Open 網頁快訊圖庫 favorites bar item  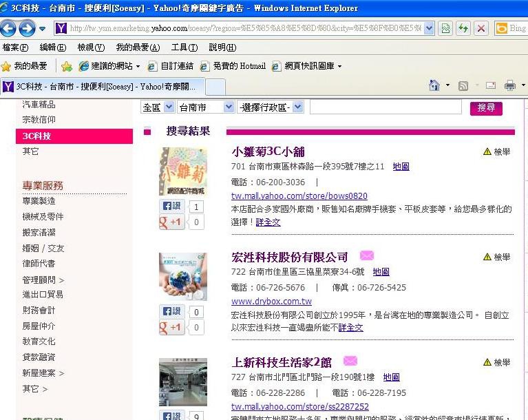click(307, 66)
